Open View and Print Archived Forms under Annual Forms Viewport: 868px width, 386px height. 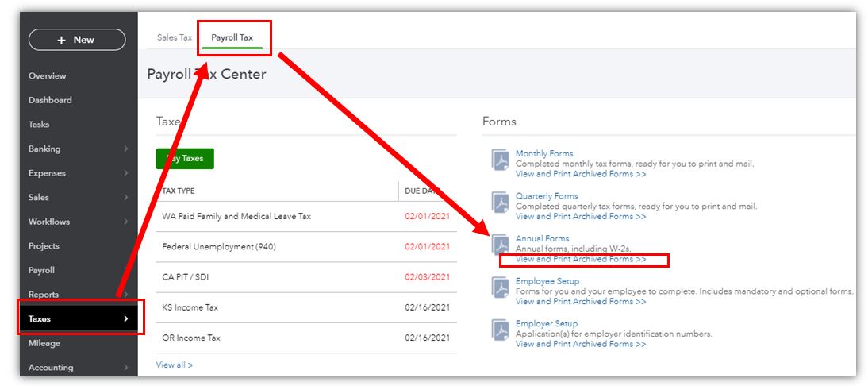[x=580, y=259]
